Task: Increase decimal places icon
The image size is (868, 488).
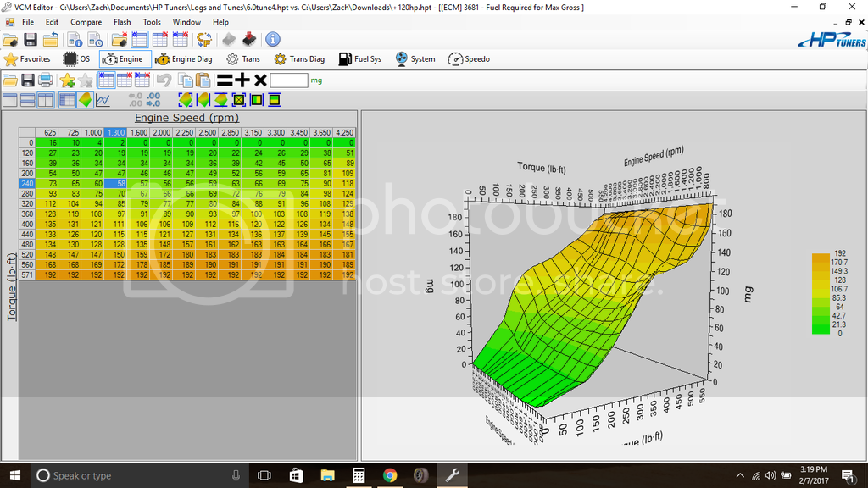Action: [x=153, y=100]
